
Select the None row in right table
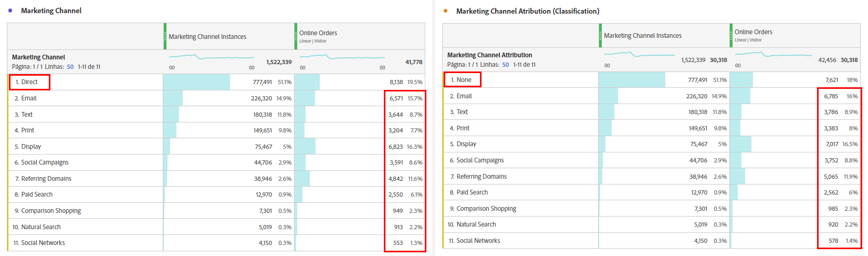(464, 80)
